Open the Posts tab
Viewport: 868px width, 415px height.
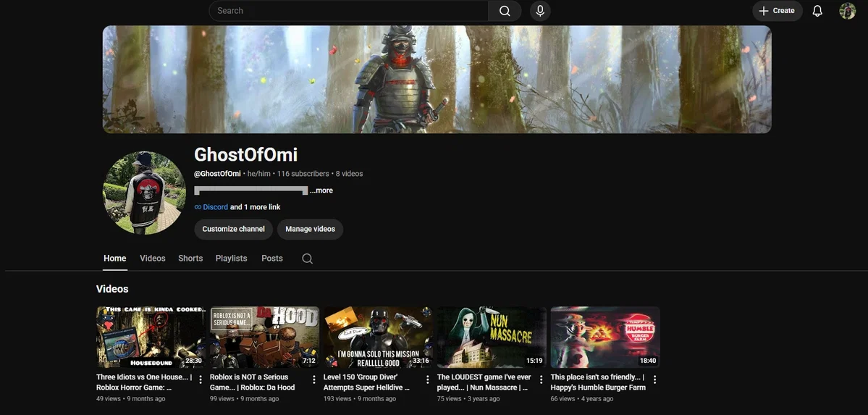(x=271, y=258)
